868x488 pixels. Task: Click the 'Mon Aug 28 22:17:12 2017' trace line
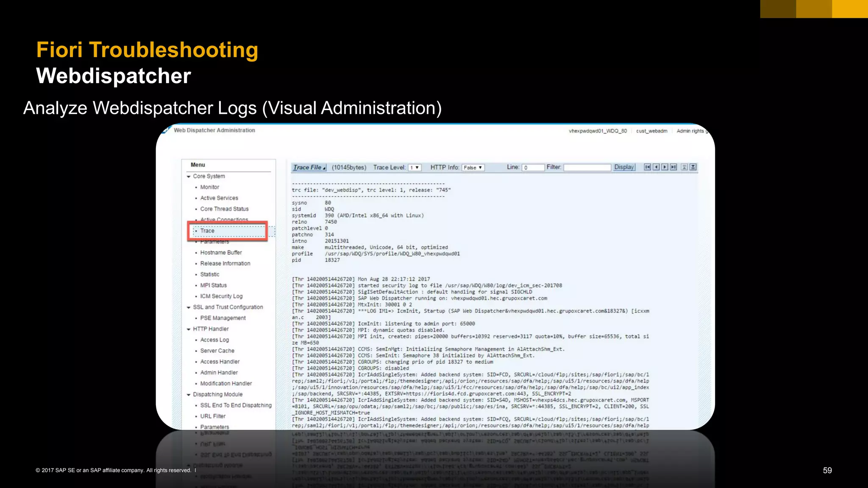click(x=361, y=279)
